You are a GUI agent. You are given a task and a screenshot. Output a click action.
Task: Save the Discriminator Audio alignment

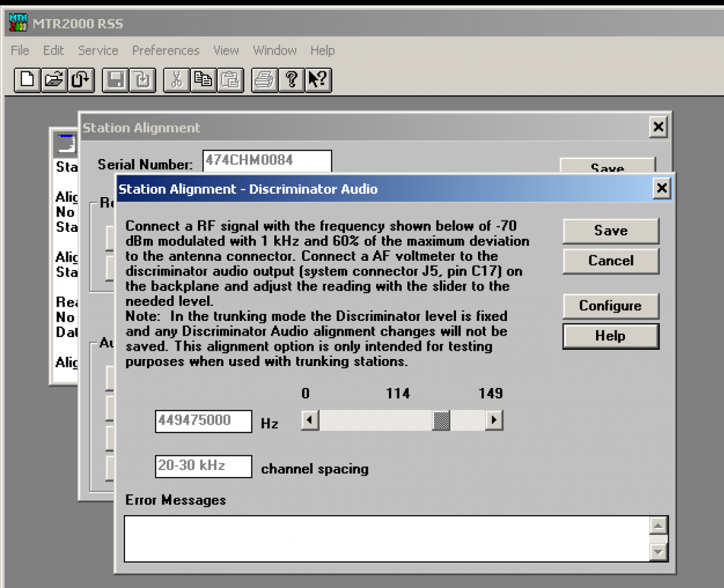[x=610, y=231]
